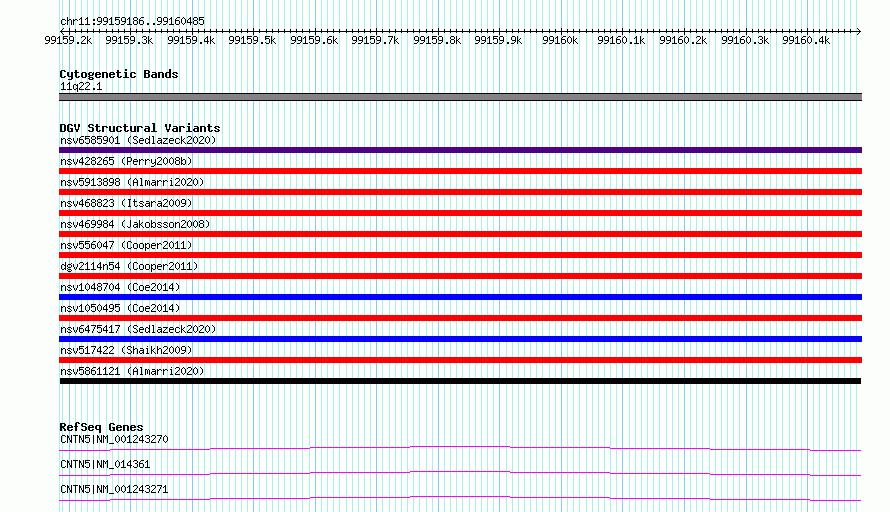Viewport: 890px width, 512px height.
Task: Select transcript label CNTN5|NM_001243270
Action: pos(114,439)
